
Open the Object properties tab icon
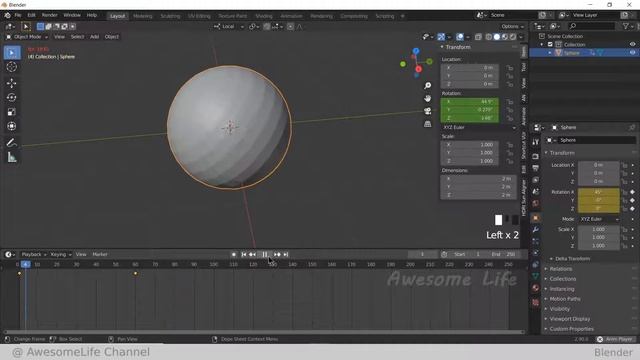[x=536, y=218]
